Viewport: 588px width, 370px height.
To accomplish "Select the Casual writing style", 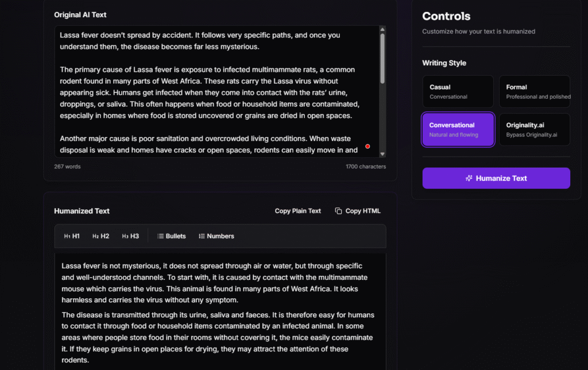I will click(458, 91).
